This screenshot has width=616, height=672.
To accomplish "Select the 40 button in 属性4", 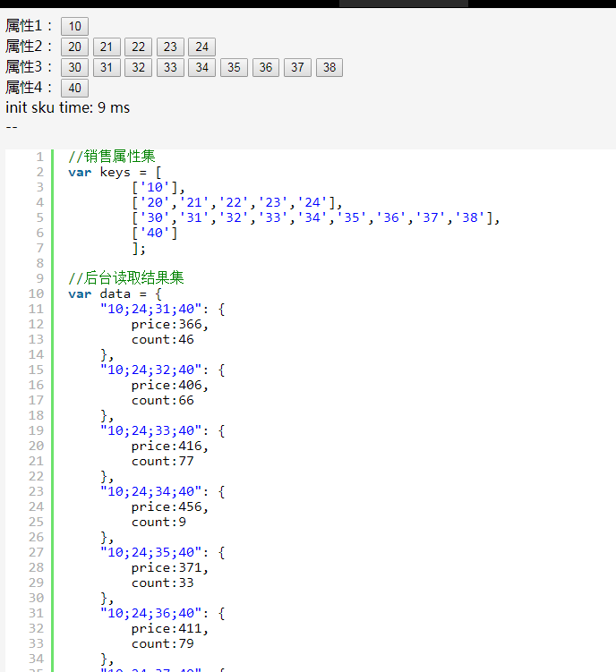I will point(74,88).
